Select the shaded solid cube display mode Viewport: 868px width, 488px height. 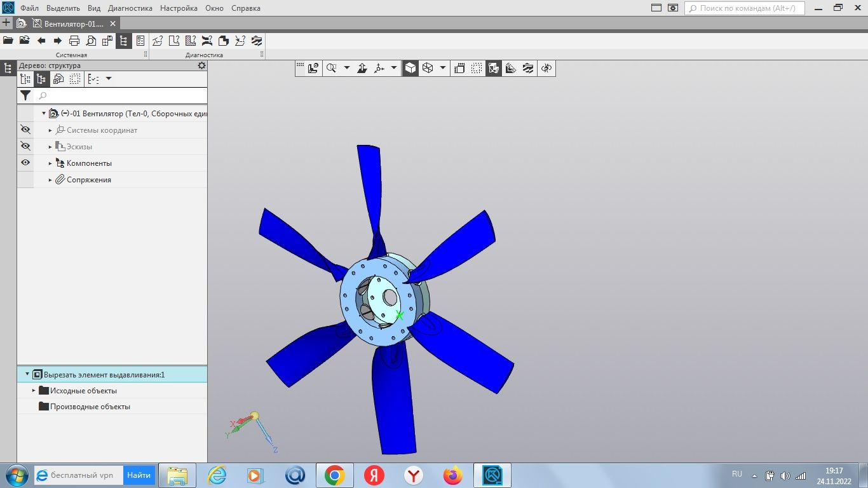[x=410, y=68]
